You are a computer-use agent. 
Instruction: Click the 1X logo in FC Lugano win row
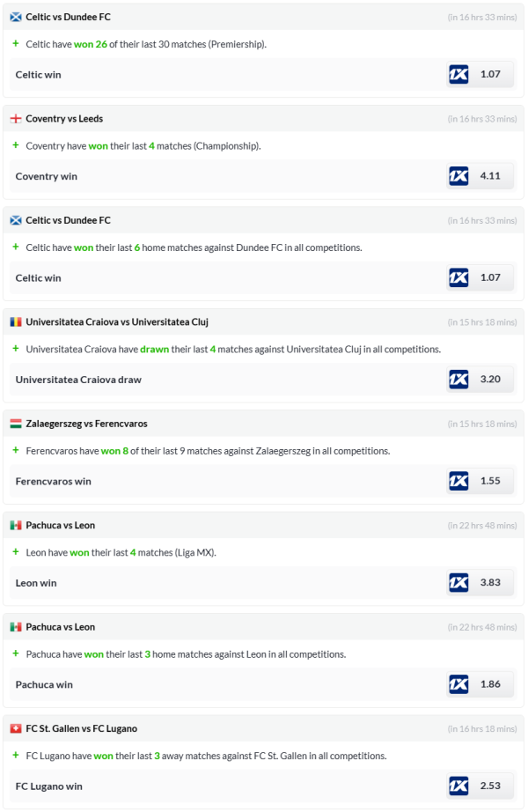coord(458,786)
